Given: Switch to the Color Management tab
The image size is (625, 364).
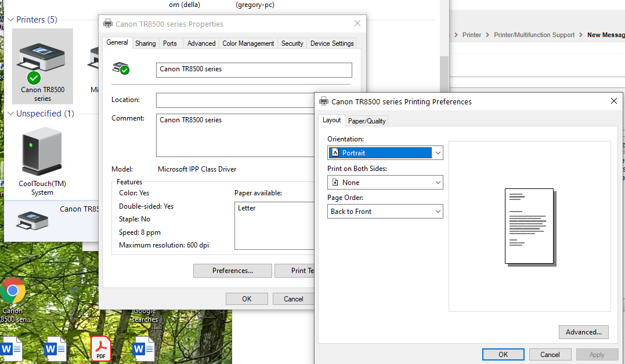Looking at the screenshot, I should point(248,43).
